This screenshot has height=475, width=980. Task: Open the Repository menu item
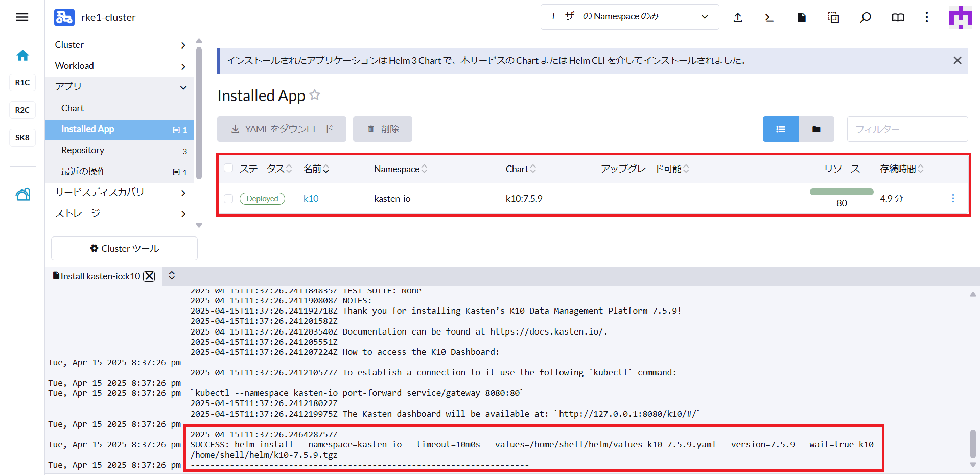pos(120,151)
